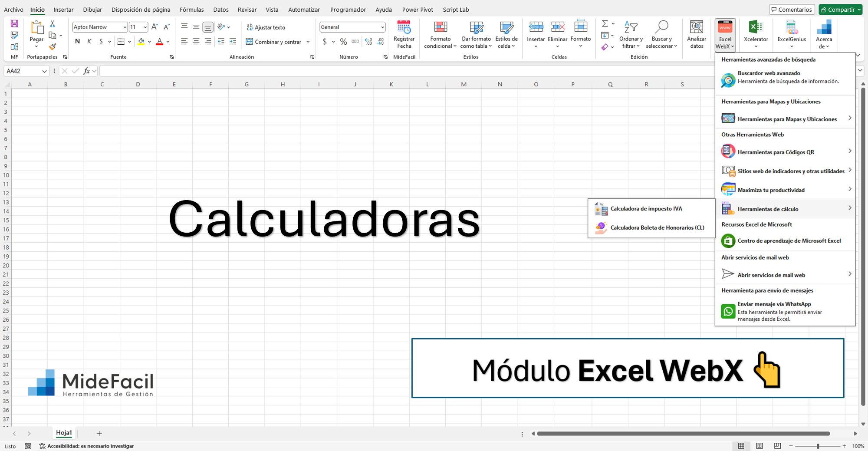Click the Buscar y seleccionar icon

point(661,27)
